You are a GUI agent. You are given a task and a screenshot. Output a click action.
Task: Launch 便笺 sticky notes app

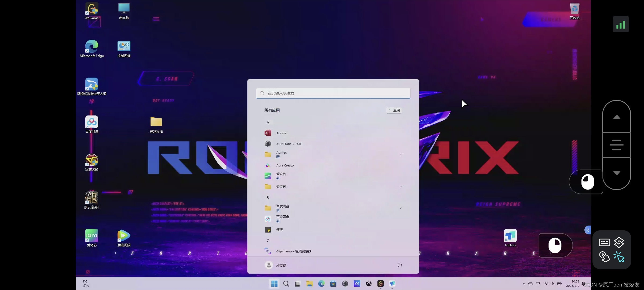pyautogui.click(x=333, y=230)
